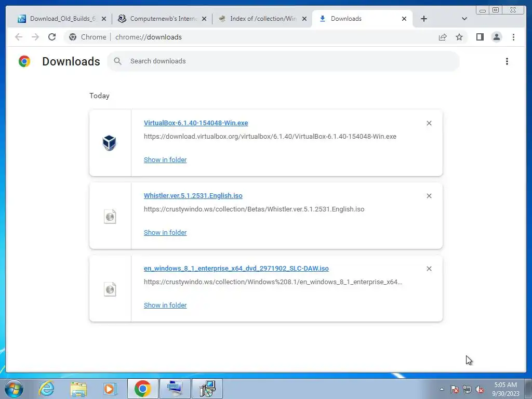Show Whistler ISO in folder
The width and height of the screenshot is (532, 399).
tap(165, 232)
